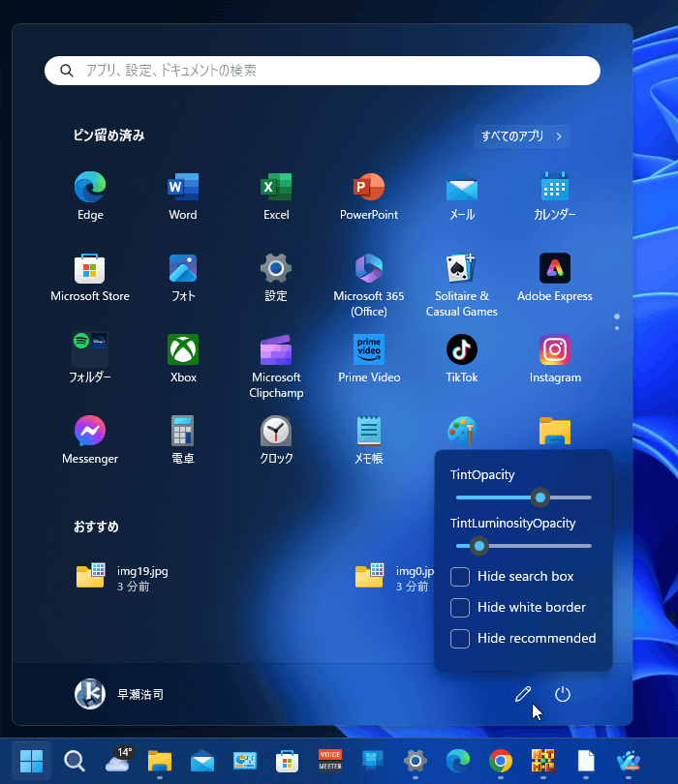Screen dimensions: 678x784
Task: Open recommended file img19.jpg
Action: (x=123, y=578)
